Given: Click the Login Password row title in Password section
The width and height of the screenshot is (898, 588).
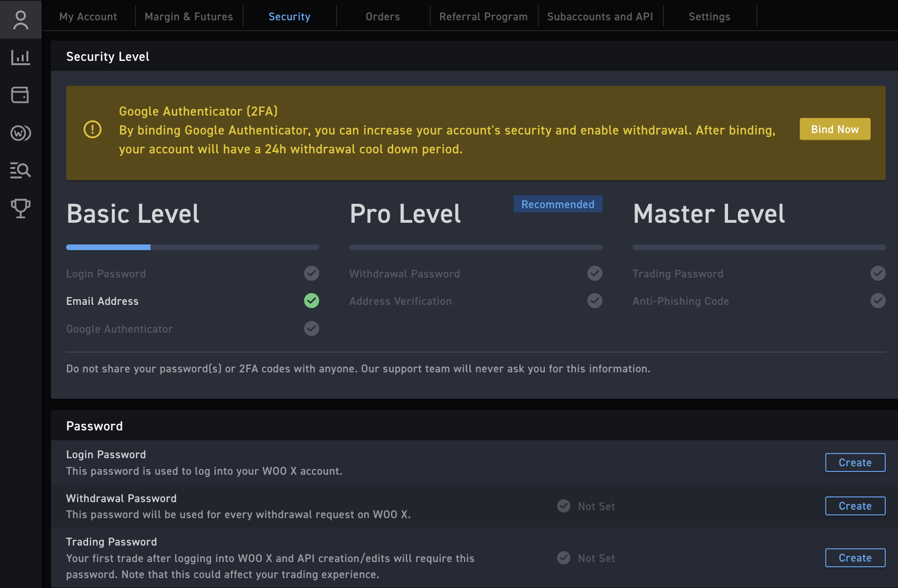Looking at the screenshot, I should point(106,454).
